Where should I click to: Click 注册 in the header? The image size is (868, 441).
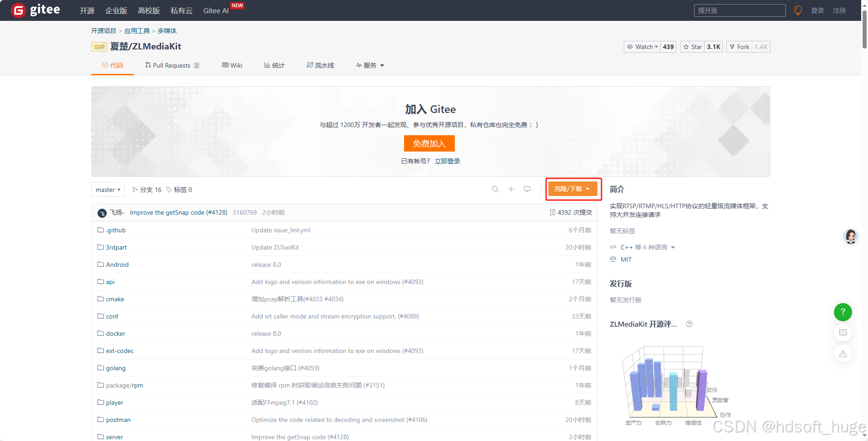(839, 10)
